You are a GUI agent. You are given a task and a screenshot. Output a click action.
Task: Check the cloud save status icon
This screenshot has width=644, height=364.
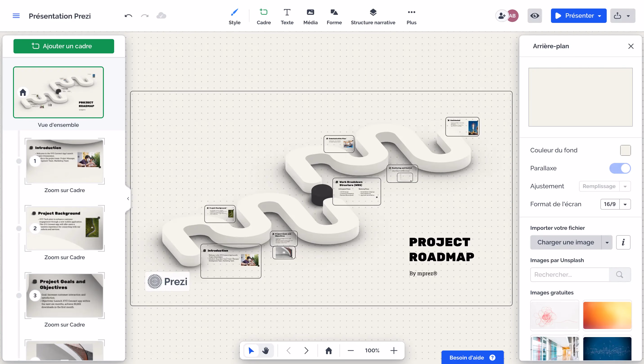point(161,16)
